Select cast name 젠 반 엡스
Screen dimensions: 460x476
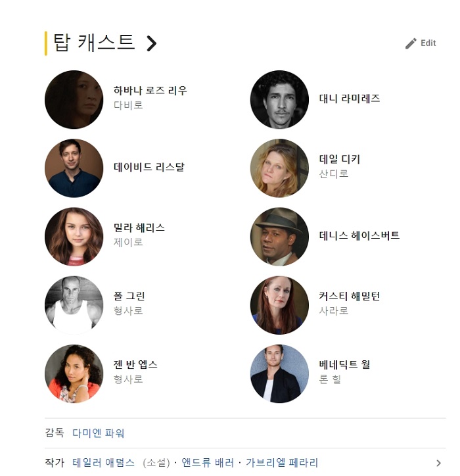(135, 364)
